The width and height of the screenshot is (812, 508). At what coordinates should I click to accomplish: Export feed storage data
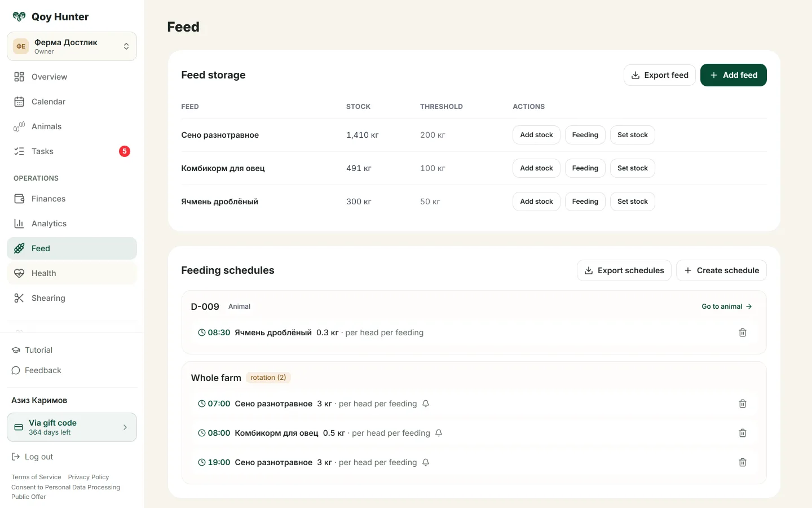coord(660,75)
